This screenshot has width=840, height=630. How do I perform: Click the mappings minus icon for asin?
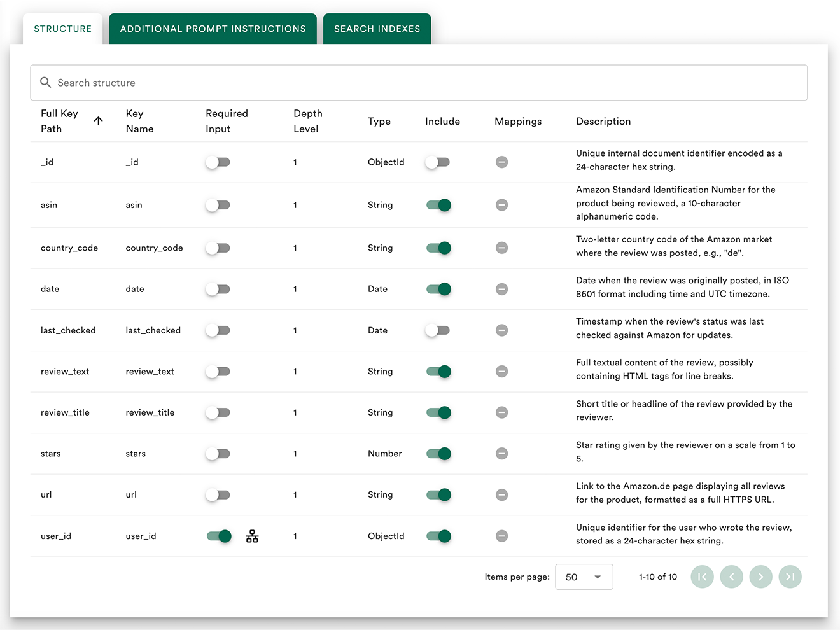click(501, 205)
